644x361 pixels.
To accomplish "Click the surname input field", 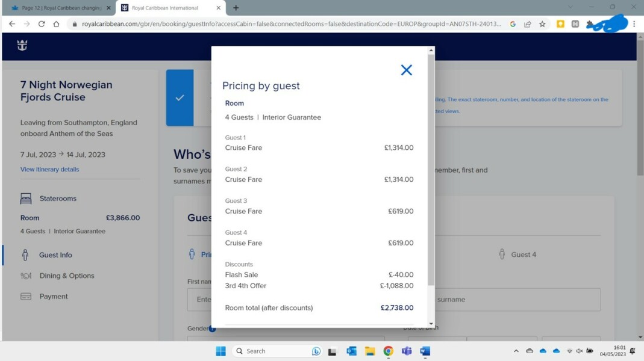I will tap(517, 300).
